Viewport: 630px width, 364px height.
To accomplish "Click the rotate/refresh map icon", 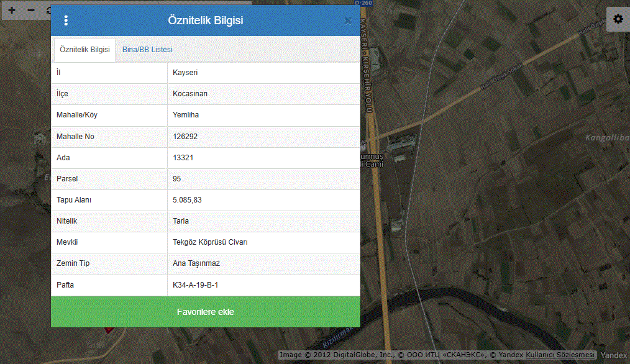I will click(x=48, y=11).
